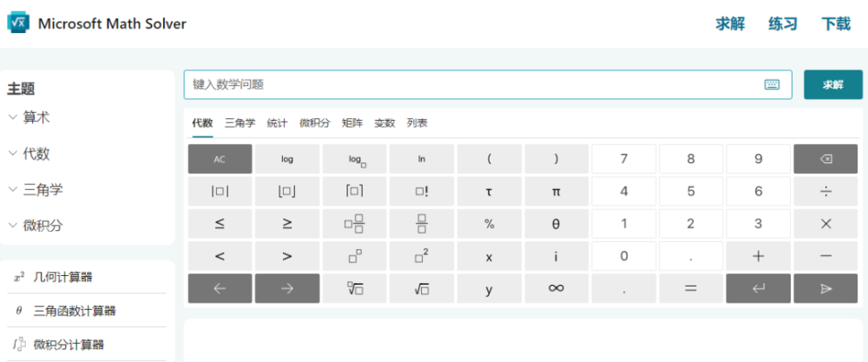Click the log function key
This screenshot has width=868, height=362.
(x=287, y=159)
